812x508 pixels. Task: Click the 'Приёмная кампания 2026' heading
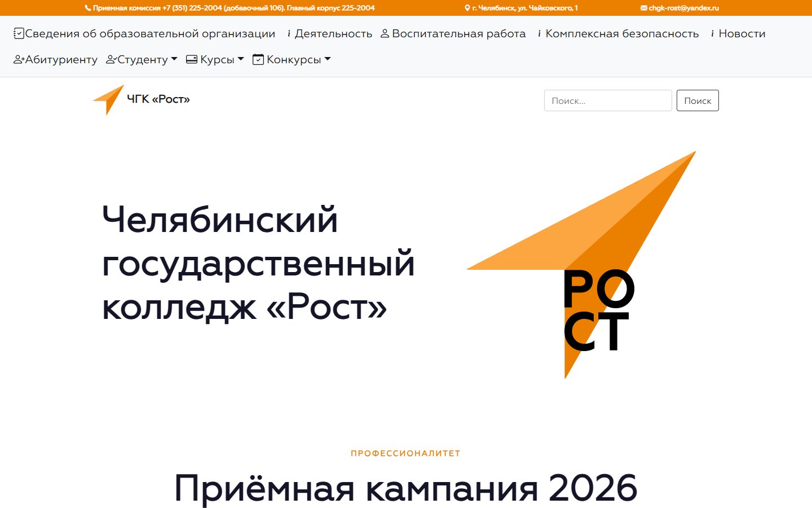click(406, 487)
